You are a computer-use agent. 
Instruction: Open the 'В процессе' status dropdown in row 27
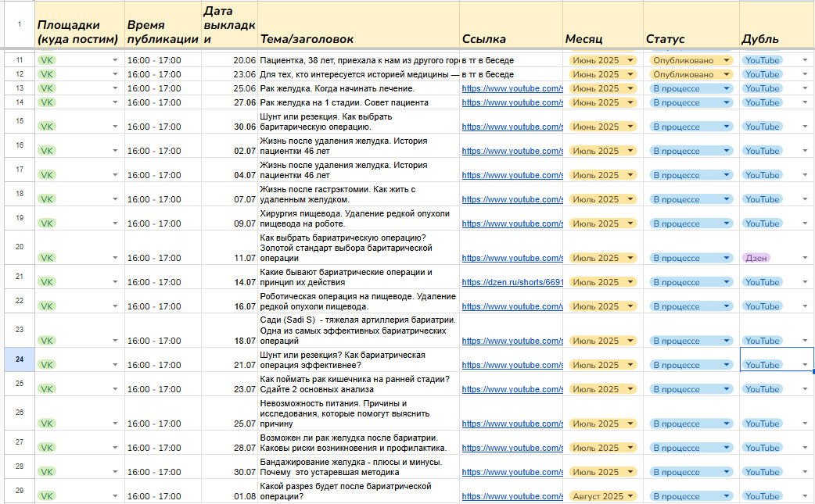[727, 449]
